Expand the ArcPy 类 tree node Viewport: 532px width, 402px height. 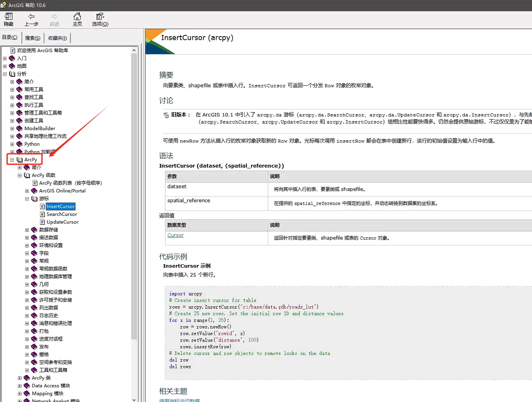coord(20,378)
